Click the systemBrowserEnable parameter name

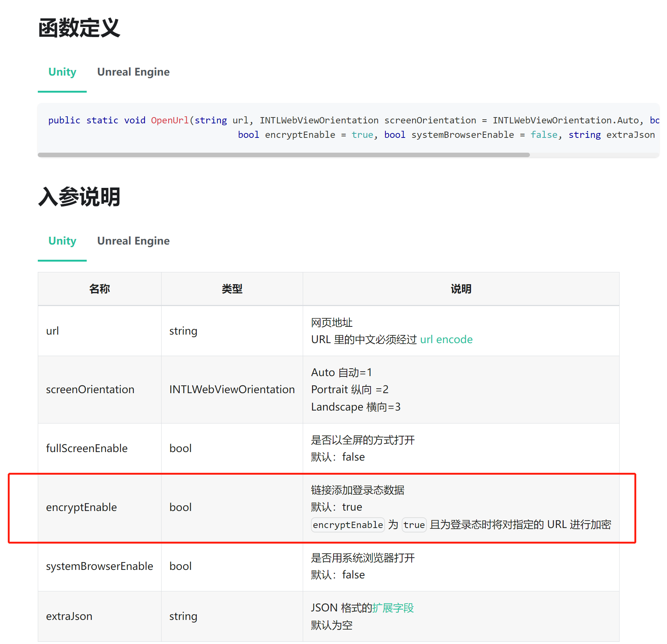[x=99, y=566]
